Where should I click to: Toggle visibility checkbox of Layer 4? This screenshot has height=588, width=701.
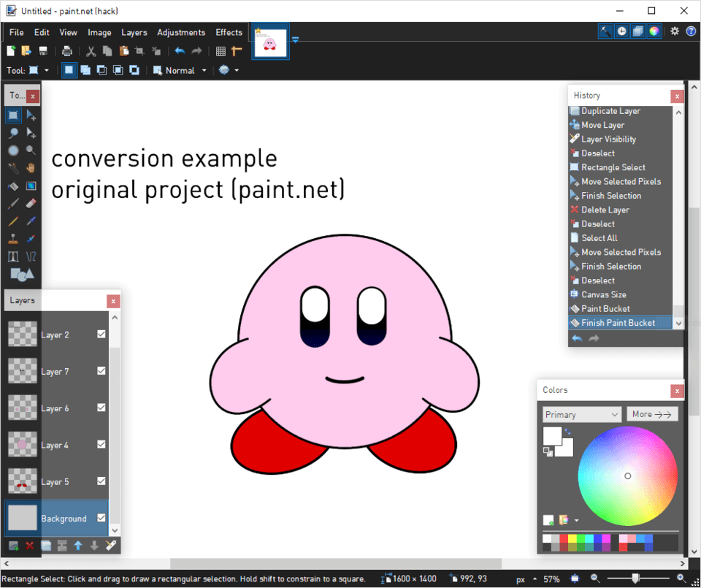tap(101, 444)
